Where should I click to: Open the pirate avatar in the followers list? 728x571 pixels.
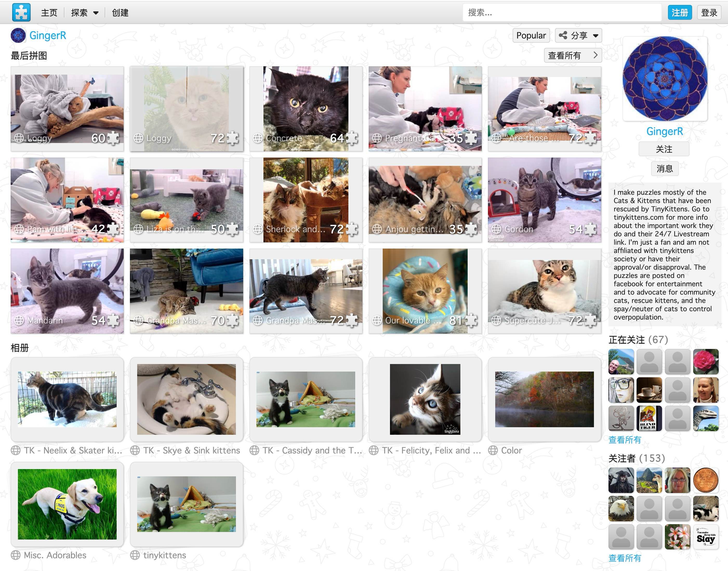[621, 480]
